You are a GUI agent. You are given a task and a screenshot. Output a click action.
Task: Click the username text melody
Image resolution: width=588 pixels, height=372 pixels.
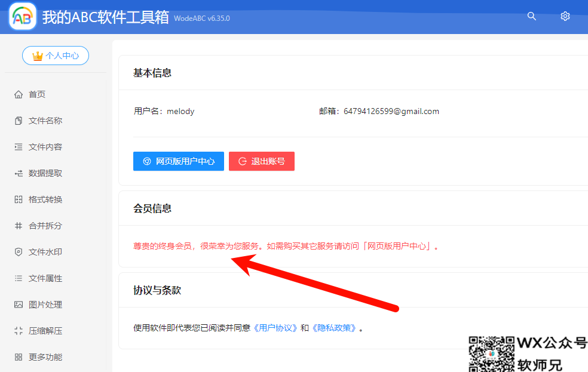coord(180,111)
